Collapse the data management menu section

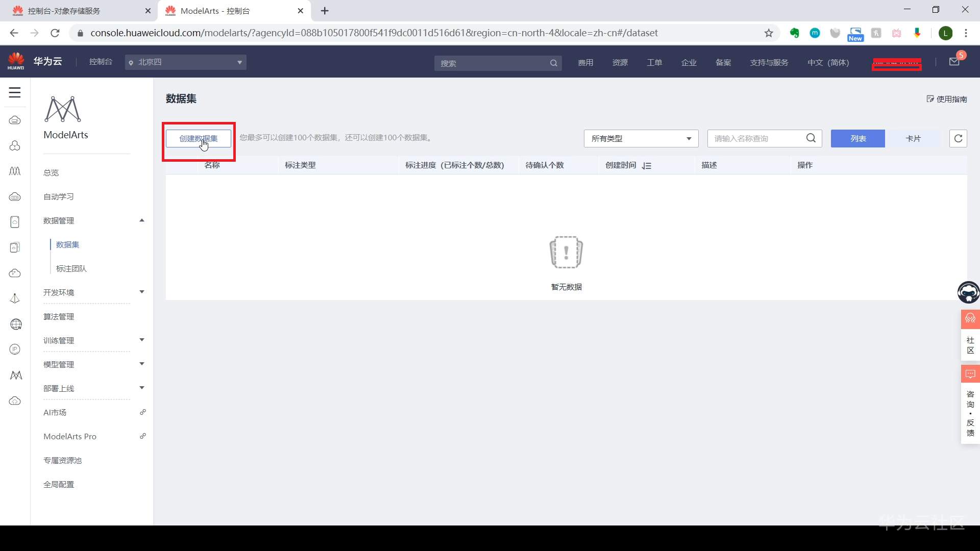[x=94, y=220]
